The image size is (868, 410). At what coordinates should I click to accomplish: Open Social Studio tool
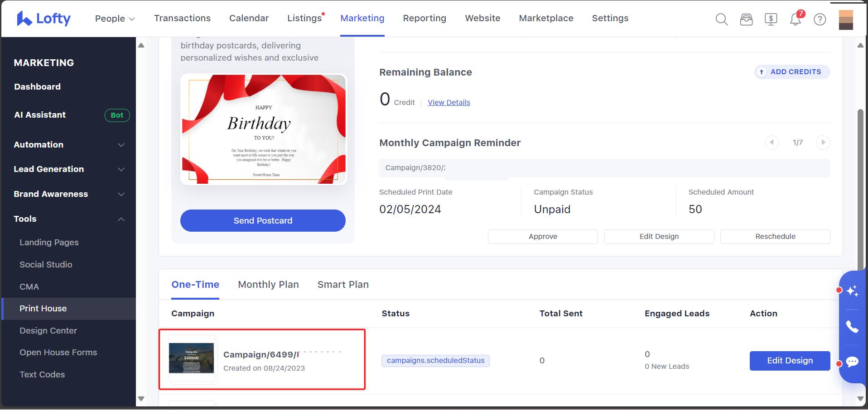point(46,265)
